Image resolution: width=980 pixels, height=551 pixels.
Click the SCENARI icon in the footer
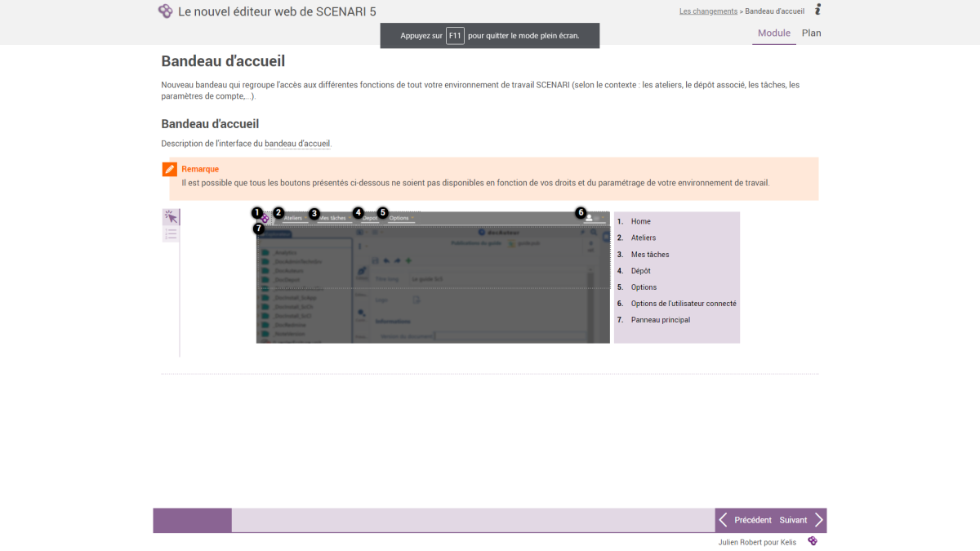[813, 541]
